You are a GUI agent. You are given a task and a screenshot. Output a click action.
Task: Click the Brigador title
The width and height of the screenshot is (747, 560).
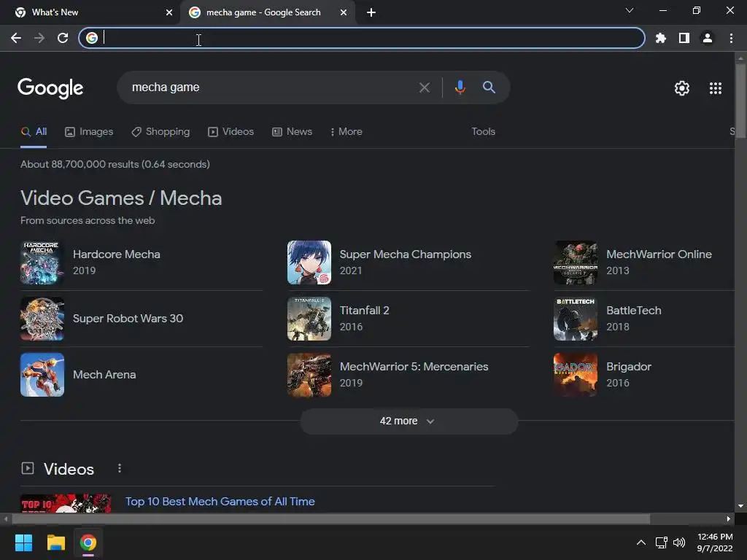click(x=628, y=367)
